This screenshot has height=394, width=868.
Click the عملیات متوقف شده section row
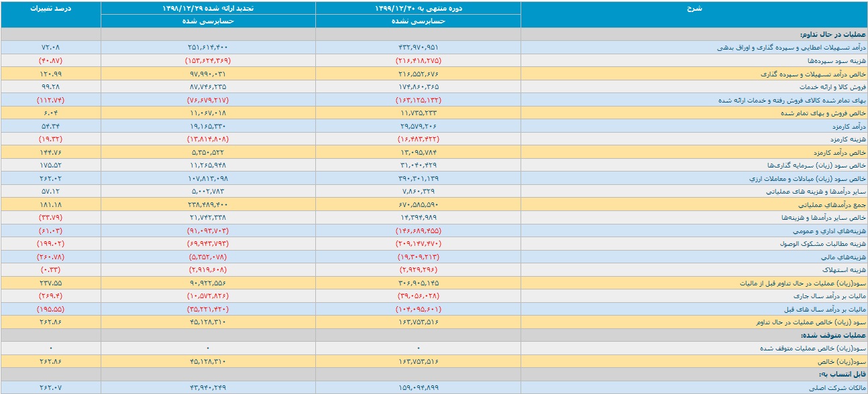434,336
